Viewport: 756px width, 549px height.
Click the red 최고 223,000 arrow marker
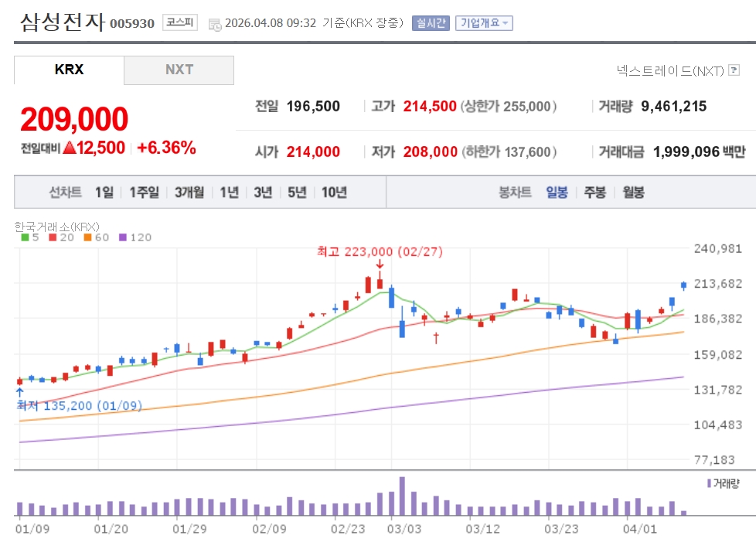coord(380,264)
